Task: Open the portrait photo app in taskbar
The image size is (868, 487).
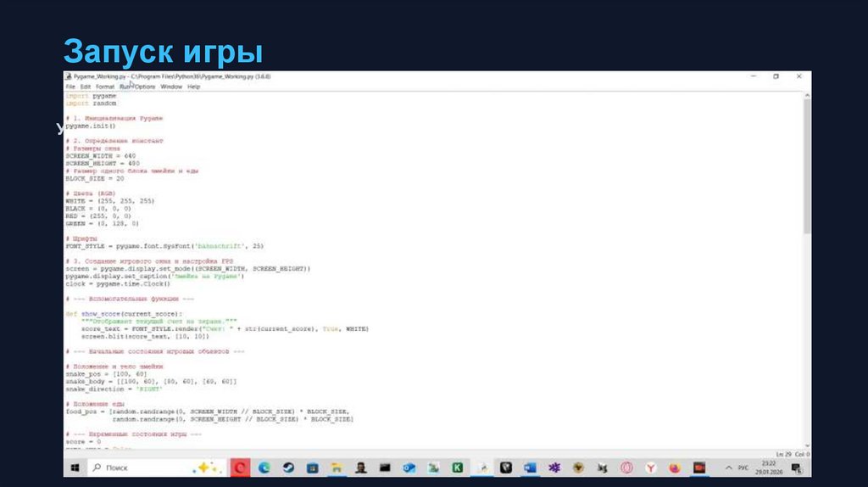Action: pyautogui.click(x=361, y=467)
